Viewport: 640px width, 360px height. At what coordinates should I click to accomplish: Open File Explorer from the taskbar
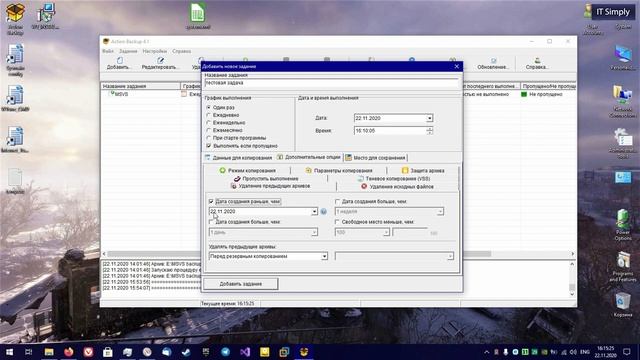point(49,352)
